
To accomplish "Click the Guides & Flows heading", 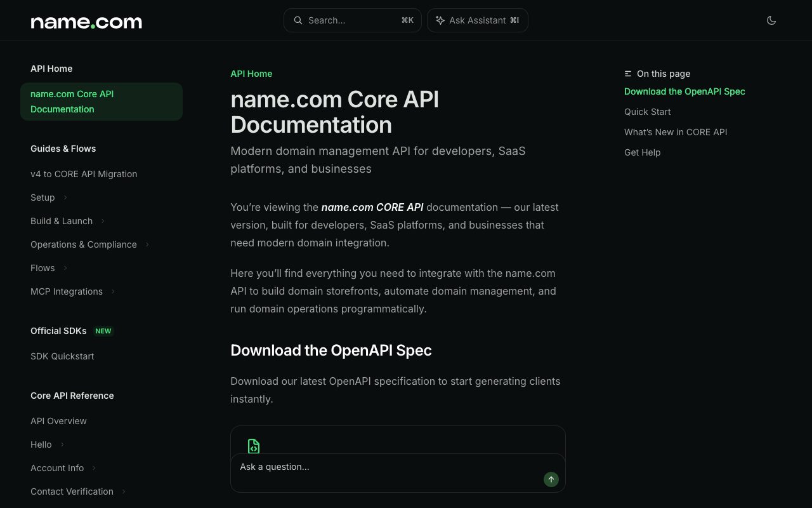I will (x=63, y=149).
